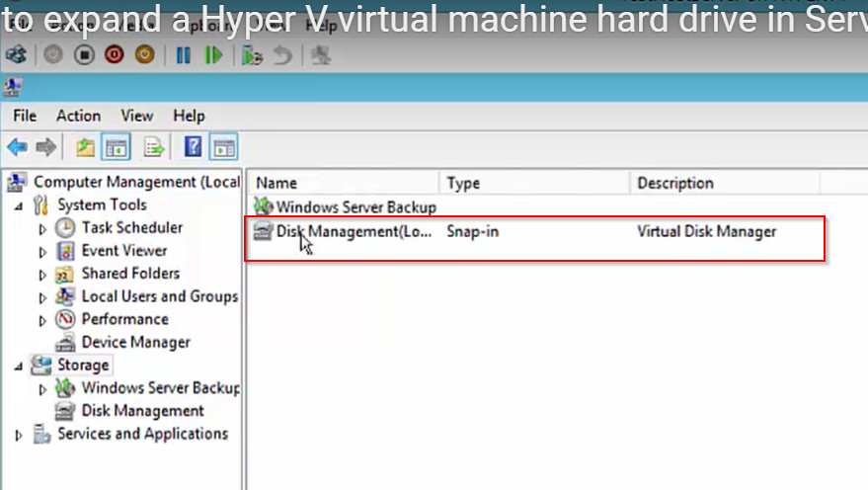Pause the virtual machine

point(184,55)
